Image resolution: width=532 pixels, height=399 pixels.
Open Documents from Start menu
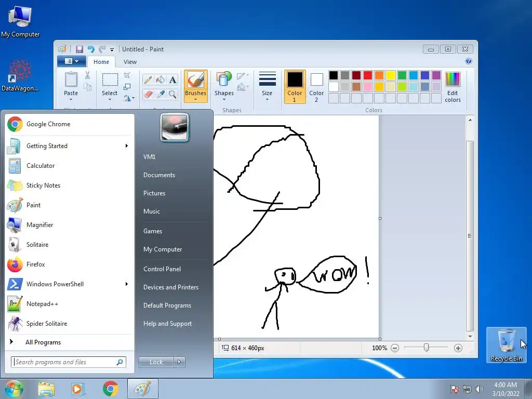159,175
